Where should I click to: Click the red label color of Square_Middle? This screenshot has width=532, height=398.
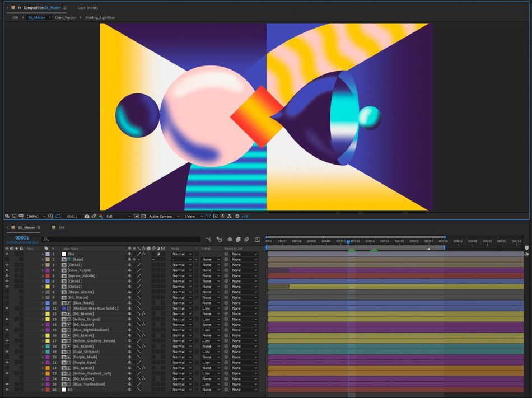tap(48, 276)
